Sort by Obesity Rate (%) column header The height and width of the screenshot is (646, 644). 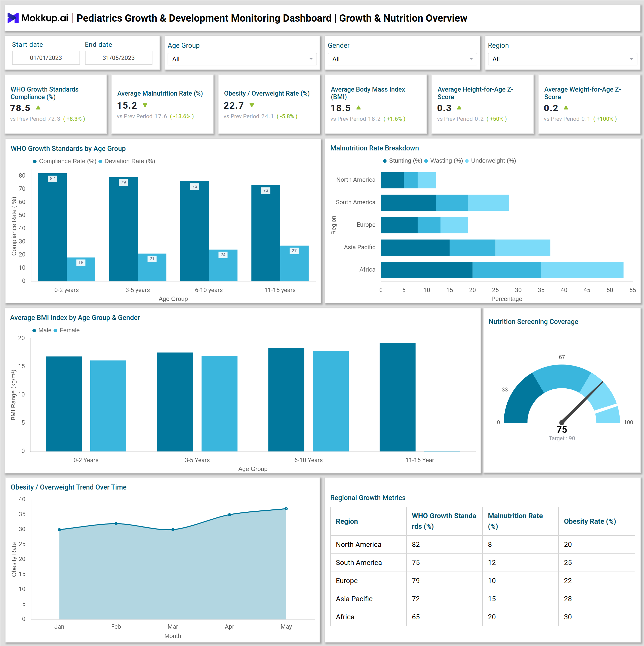(596, 522)
